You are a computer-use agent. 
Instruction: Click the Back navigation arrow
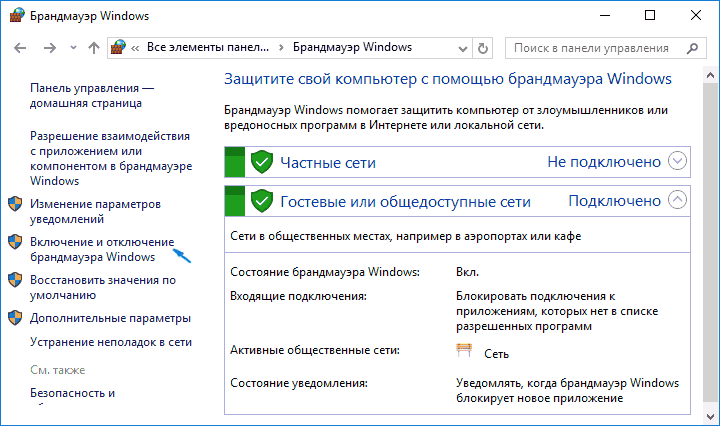(x=20, y=48)
